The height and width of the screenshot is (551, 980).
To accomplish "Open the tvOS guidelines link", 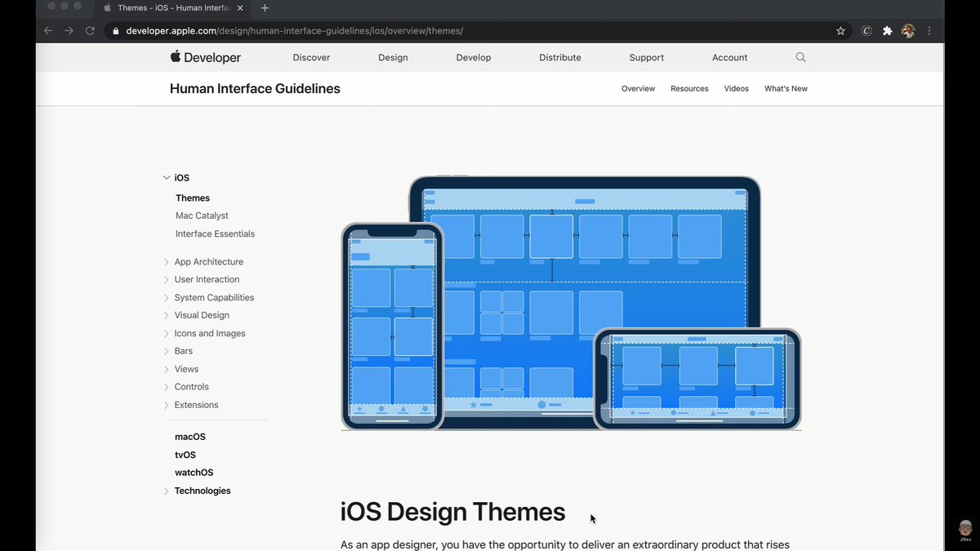I will pyautogui.click(x=185, y=455).
